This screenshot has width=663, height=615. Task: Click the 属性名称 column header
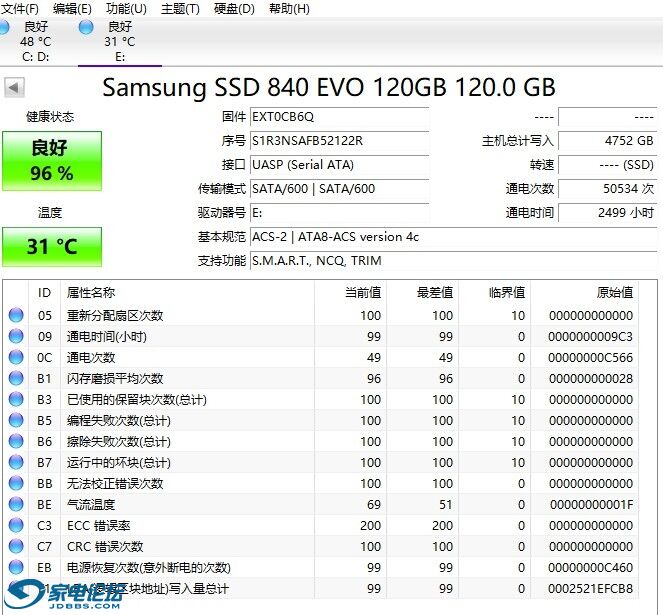[188, 292]
